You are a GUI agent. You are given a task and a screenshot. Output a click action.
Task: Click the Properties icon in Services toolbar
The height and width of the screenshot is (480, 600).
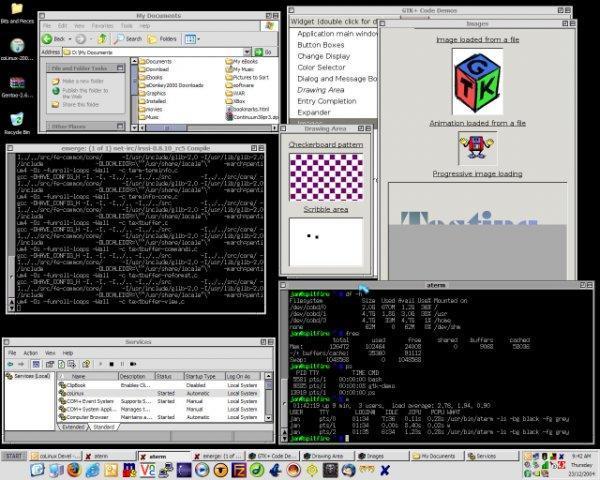[x=50, y=364]
